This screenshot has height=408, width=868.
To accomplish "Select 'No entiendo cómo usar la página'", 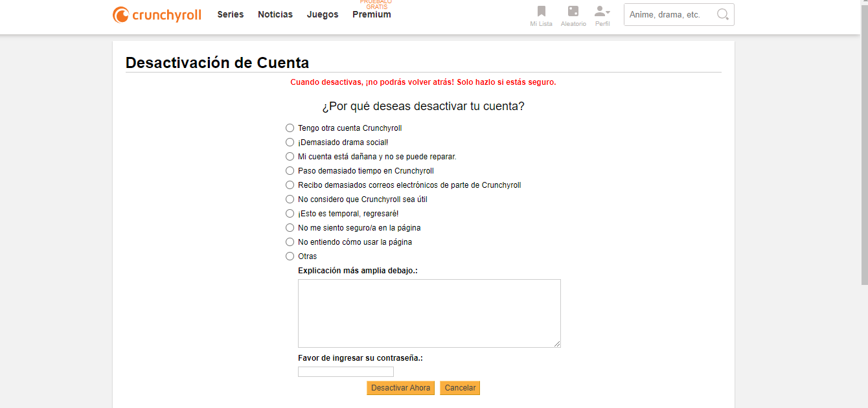I will tap(290, 242).
